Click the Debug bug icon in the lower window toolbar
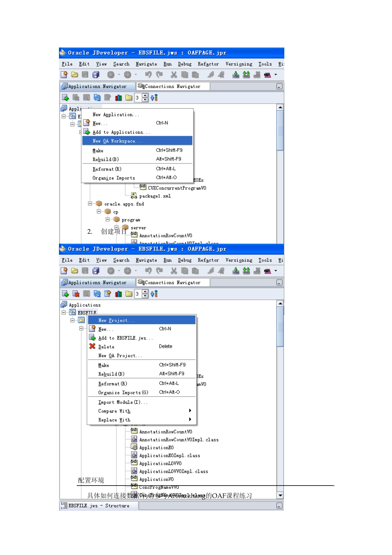The height and width of the screenshot is (555, 392). point(267,271)
